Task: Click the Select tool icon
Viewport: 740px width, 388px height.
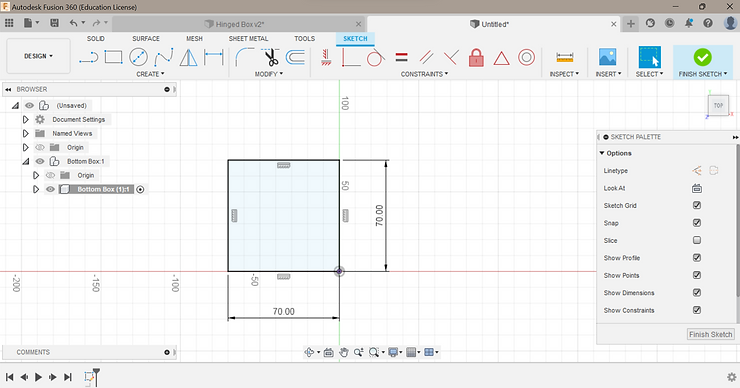Action: (649, 57)
